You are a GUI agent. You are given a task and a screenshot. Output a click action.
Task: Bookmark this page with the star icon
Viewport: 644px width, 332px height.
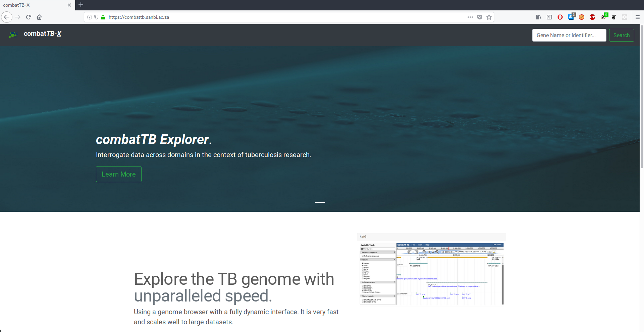489,17
